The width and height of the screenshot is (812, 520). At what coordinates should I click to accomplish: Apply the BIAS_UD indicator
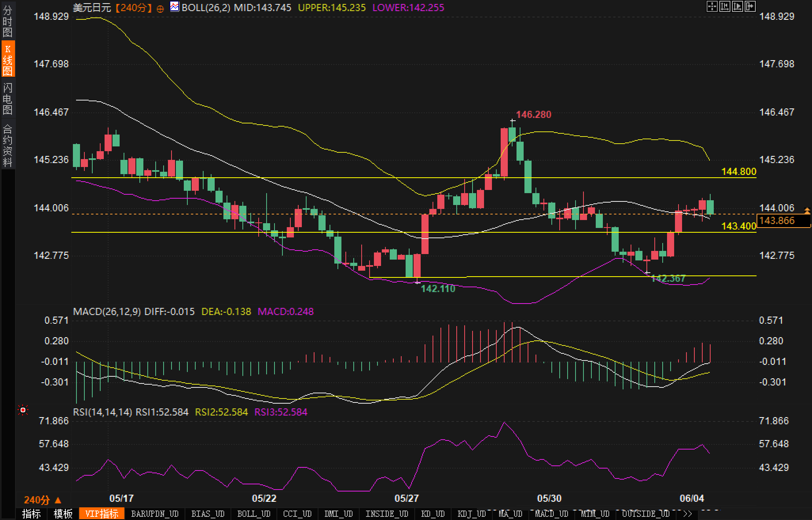click(208, 514)
